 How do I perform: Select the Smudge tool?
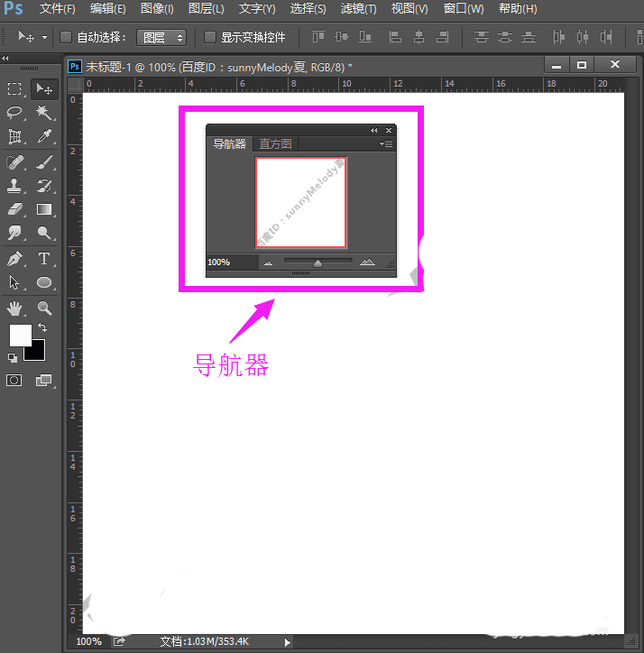(14, 233)
